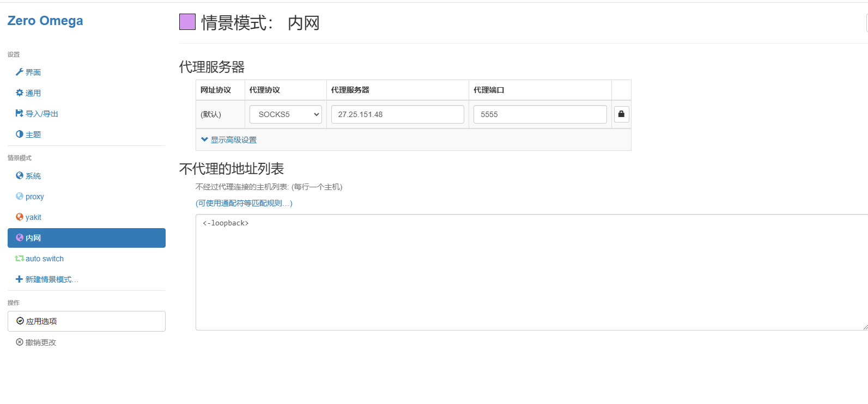Select the auto switch profile
Screen dimensions: 868x404
pyautogui.click(x=86, y=259)
